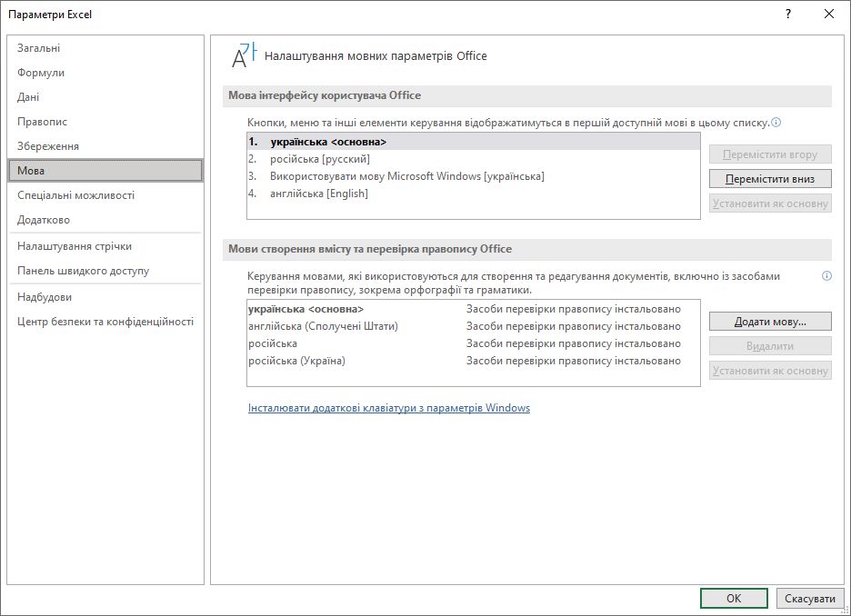Click the help question mark icon
This screenshot has height=616, width=851.
[x=788, y=15]
